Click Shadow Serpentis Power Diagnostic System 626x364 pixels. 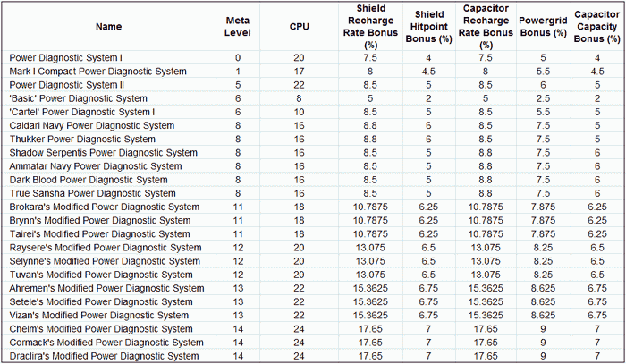[104, 153]
